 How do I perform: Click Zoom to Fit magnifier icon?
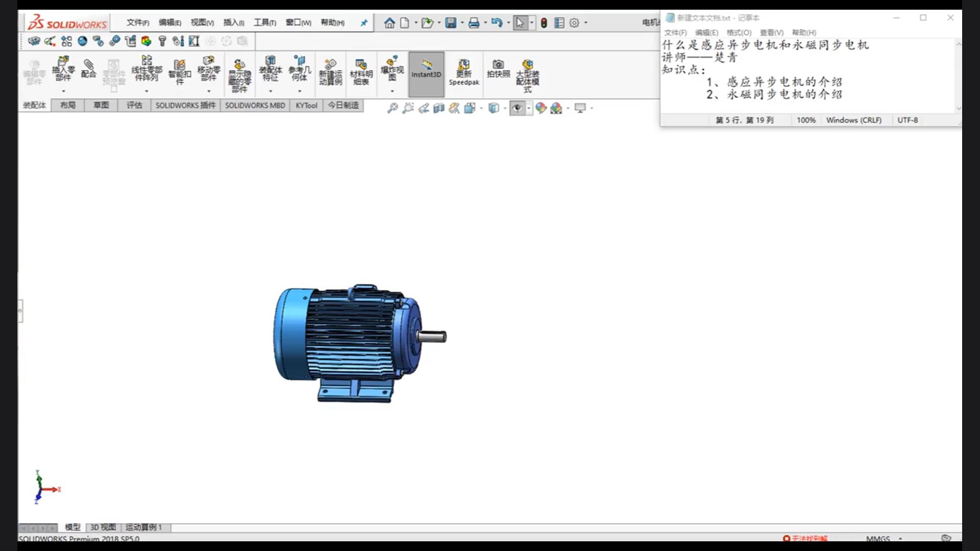(392, 108)
